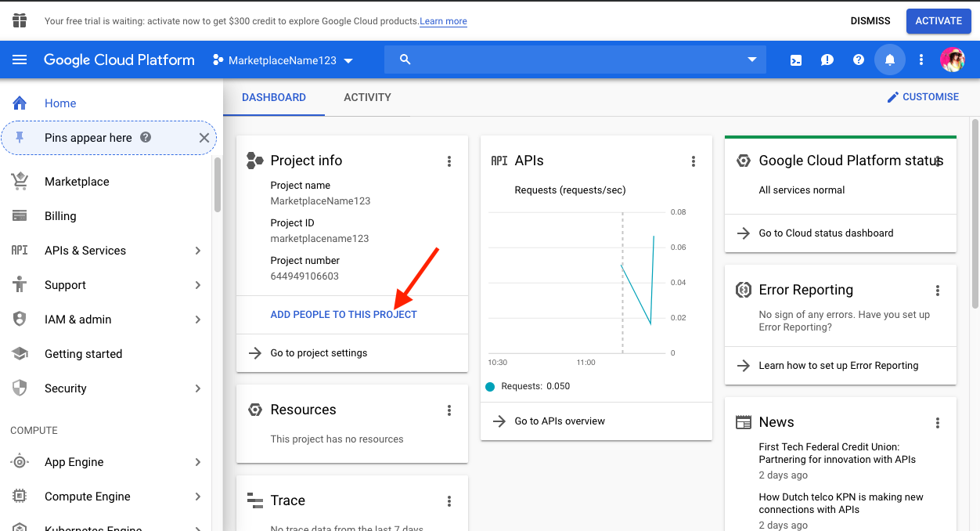Click the gift icon in trial banner
Image resolution: width=980 pixels, height=531 pixels.
pos(20,20)
